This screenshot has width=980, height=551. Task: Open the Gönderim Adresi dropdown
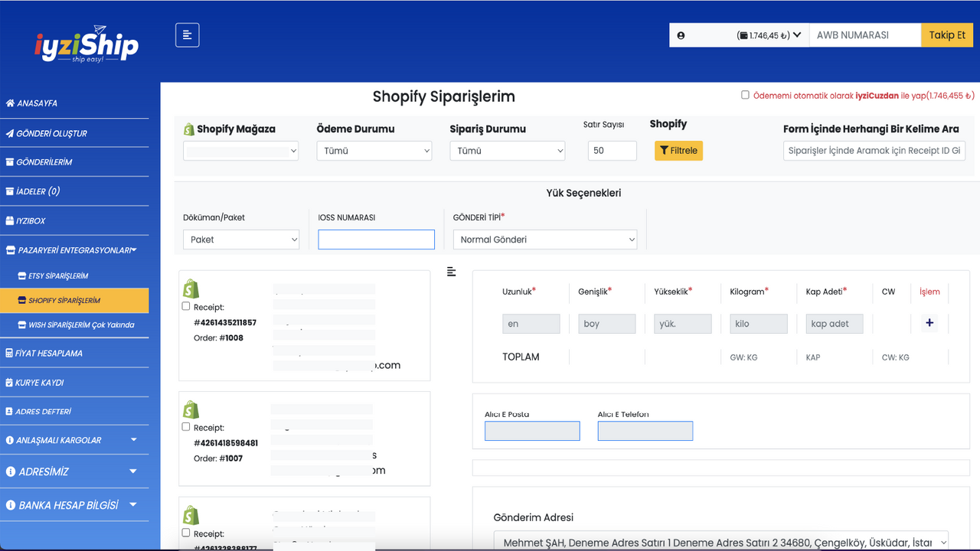pos(721,543)
